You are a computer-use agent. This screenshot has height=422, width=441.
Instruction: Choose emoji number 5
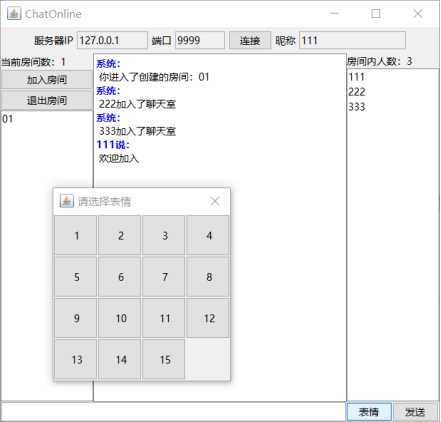[x=76, y=277]
